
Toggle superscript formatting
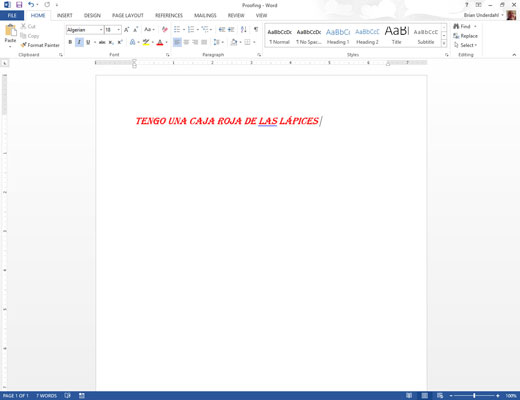tap(120, 42)
